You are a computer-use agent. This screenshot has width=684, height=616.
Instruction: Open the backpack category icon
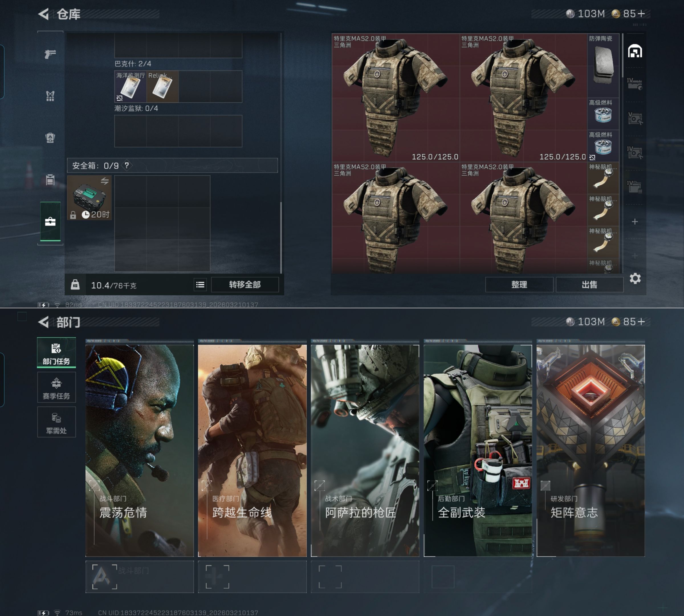point(50,138)
